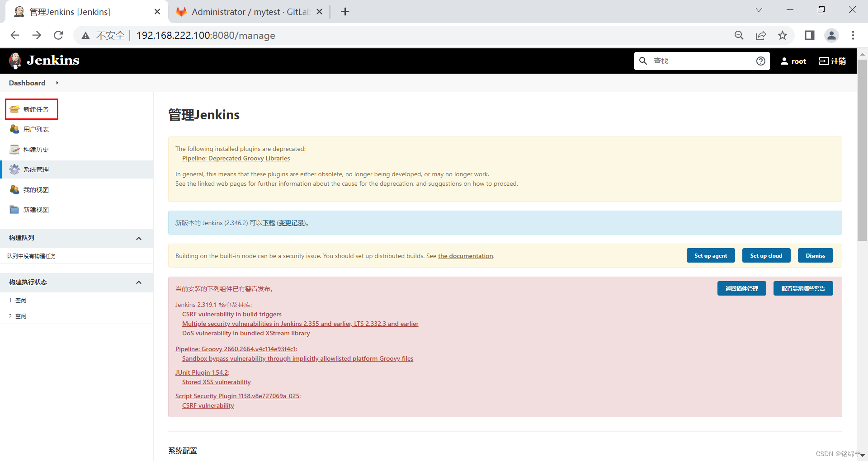The height and width of the screenshot is (461, 868).
Task: Collapse the 构建队列 build queue panel
Action: coord(139,238)
